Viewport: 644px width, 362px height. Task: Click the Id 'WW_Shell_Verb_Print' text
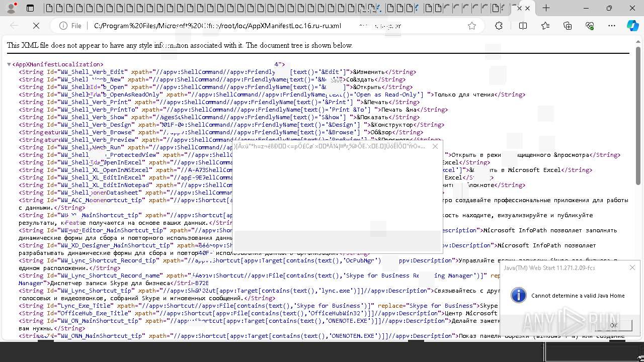point(94,102)
